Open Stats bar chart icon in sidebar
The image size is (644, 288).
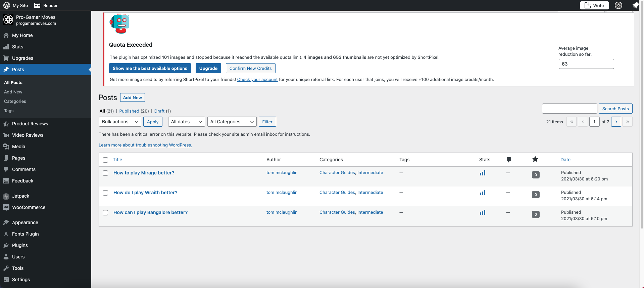point(6,47)
